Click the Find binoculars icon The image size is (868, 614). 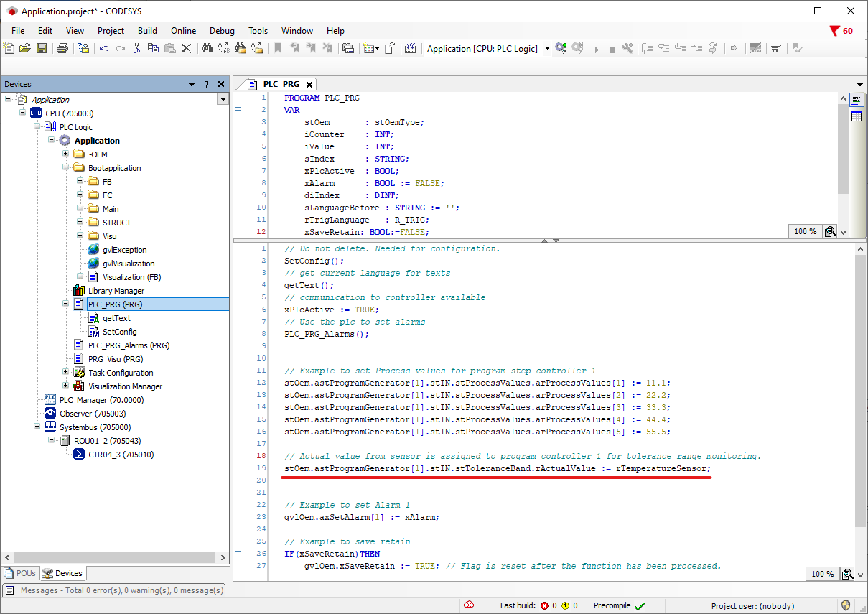click(x=207, y=48)
